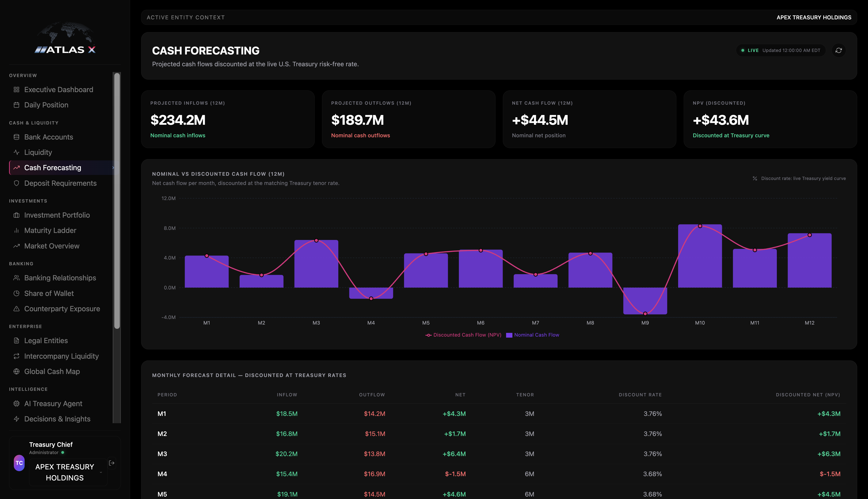Open Executive Dashboard page
The width and height of the screenshot is (868, 499).
coord(59,89)
